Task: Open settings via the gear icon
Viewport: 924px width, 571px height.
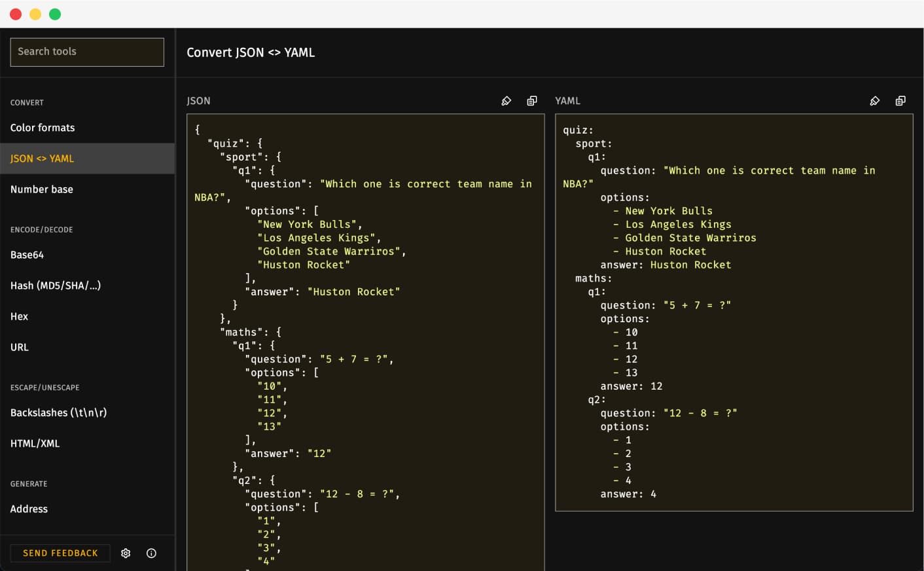Action: pyautogui.click(x=126, y=553)
